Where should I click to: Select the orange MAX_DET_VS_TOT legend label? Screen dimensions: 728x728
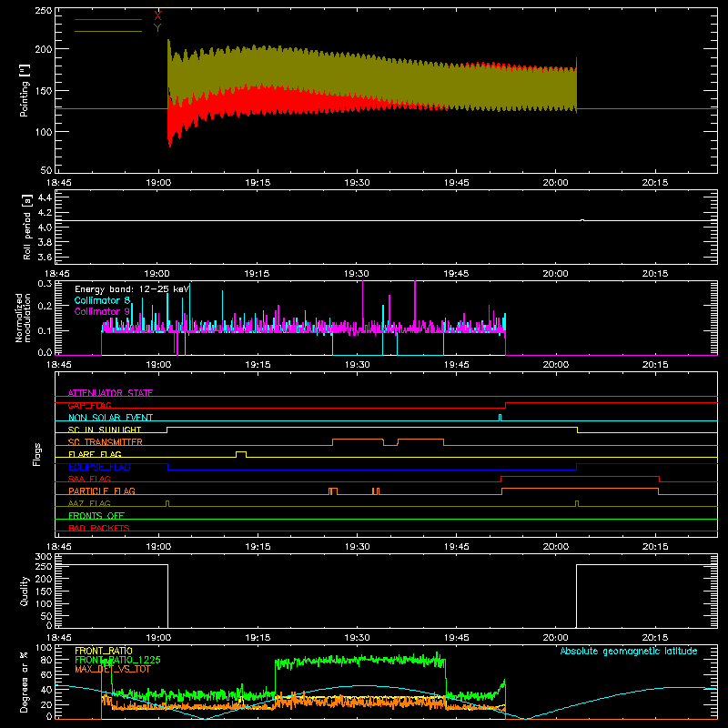[x=113, y=669]
